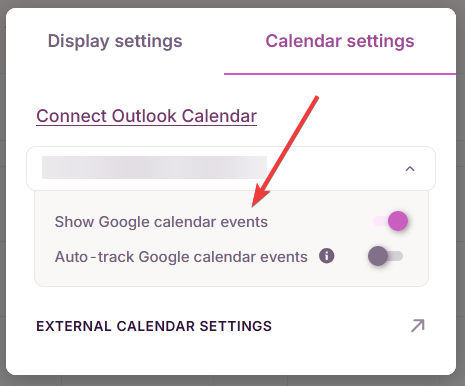This screenshot has height=386, width=465.
Task: Follow the Connect Outlook Calendar link
Action: (x=146, y=116)
